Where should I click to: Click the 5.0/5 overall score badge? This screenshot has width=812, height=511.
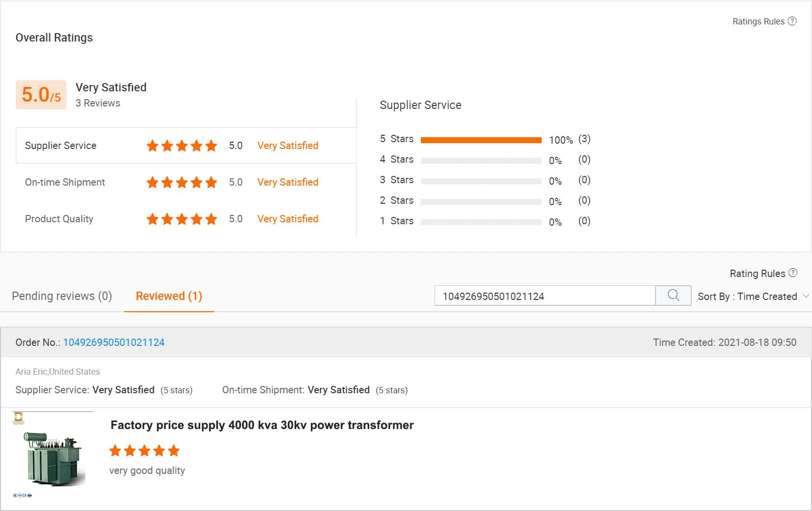(41, 95)
